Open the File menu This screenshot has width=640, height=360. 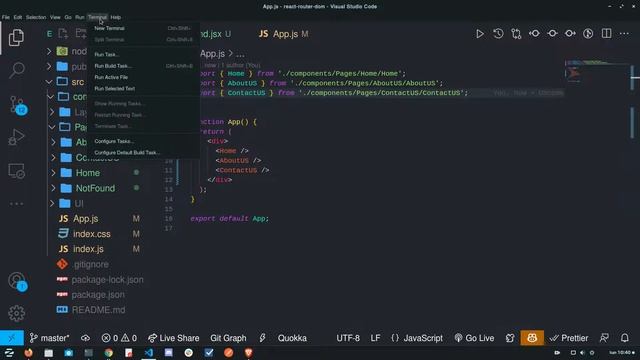[6, 17]
